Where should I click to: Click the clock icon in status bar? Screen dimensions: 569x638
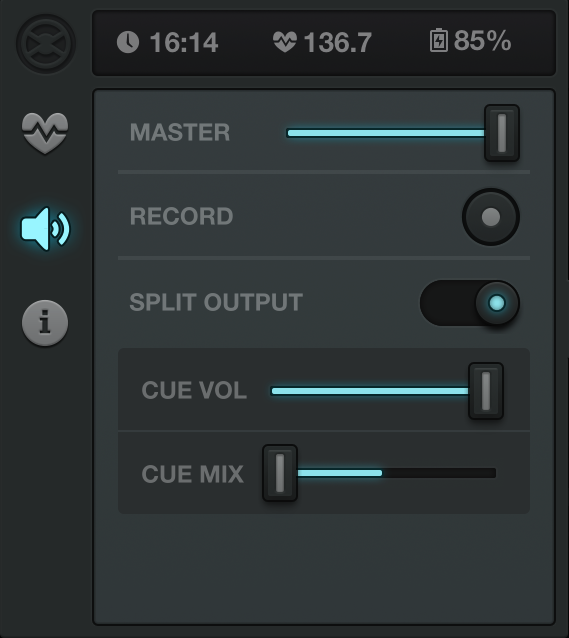(x=128, y=42)
